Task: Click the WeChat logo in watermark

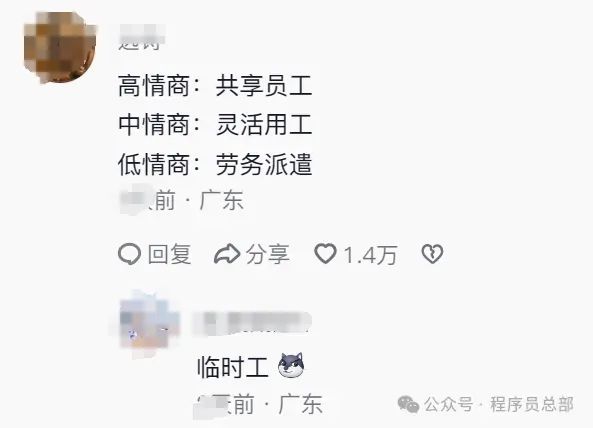Action: click(408, 404)
